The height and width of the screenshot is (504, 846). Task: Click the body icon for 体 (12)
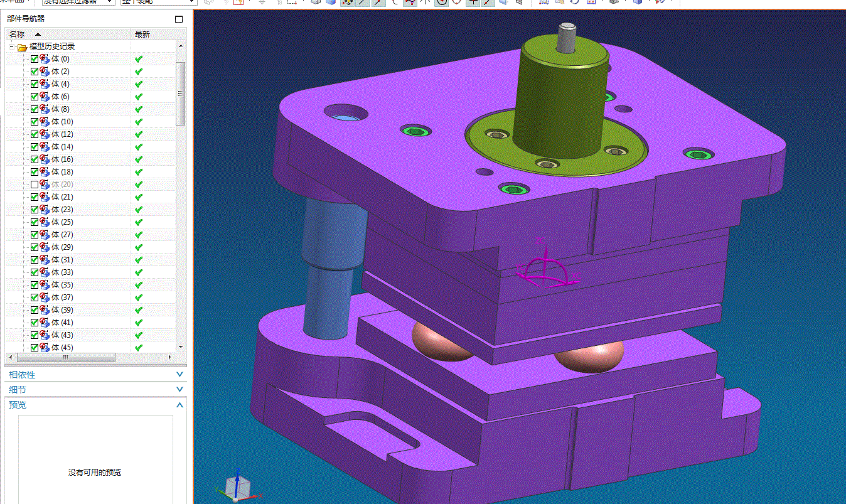coord(45,134)
